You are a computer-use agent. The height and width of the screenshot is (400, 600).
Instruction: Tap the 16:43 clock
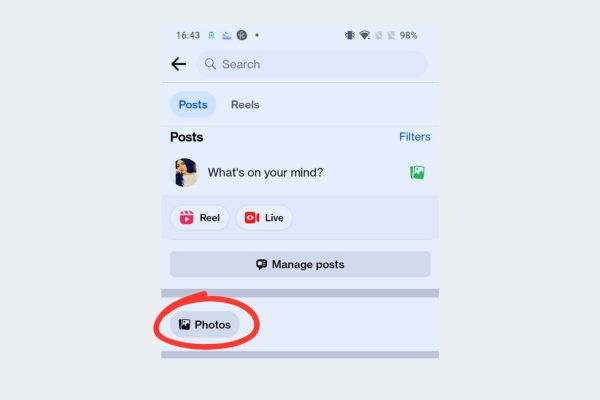[x=188, y=36]
